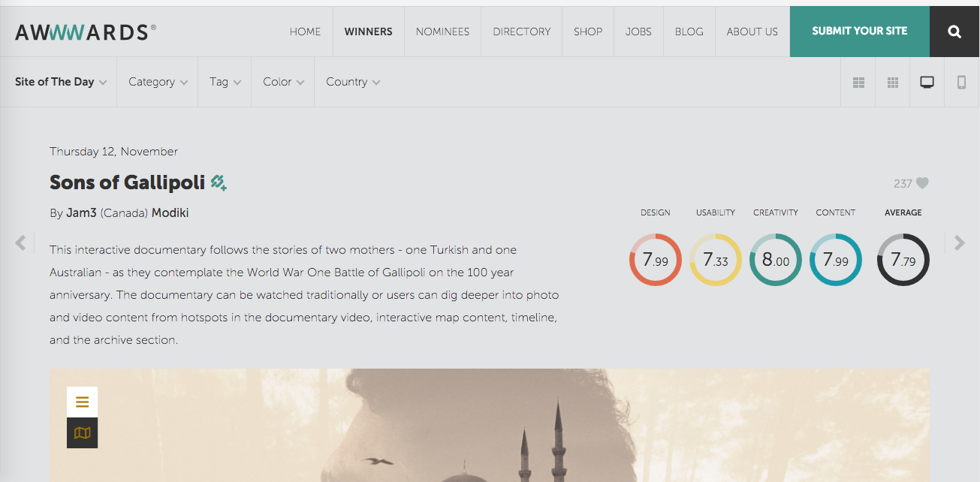This screenshot has height=482, width=980.
Task: Expand the Site of The Day dropdown
Action: (61, 82)
